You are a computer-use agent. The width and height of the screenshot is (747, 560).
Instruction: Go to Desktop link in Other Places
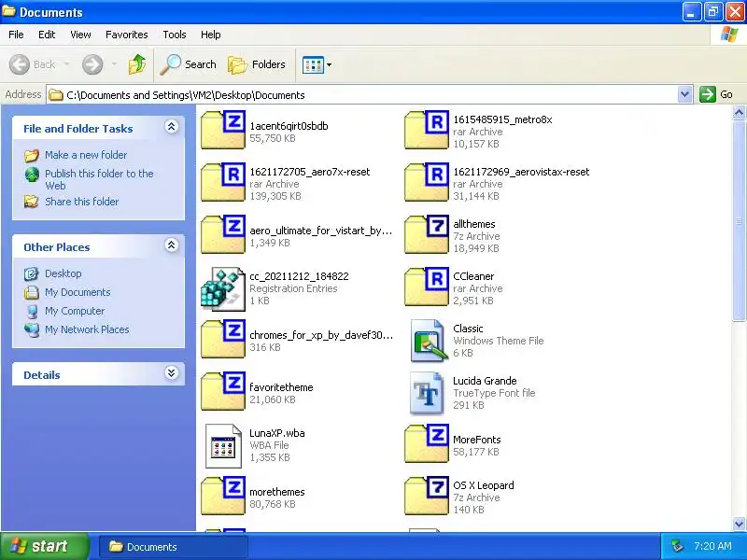click(63, 273)
